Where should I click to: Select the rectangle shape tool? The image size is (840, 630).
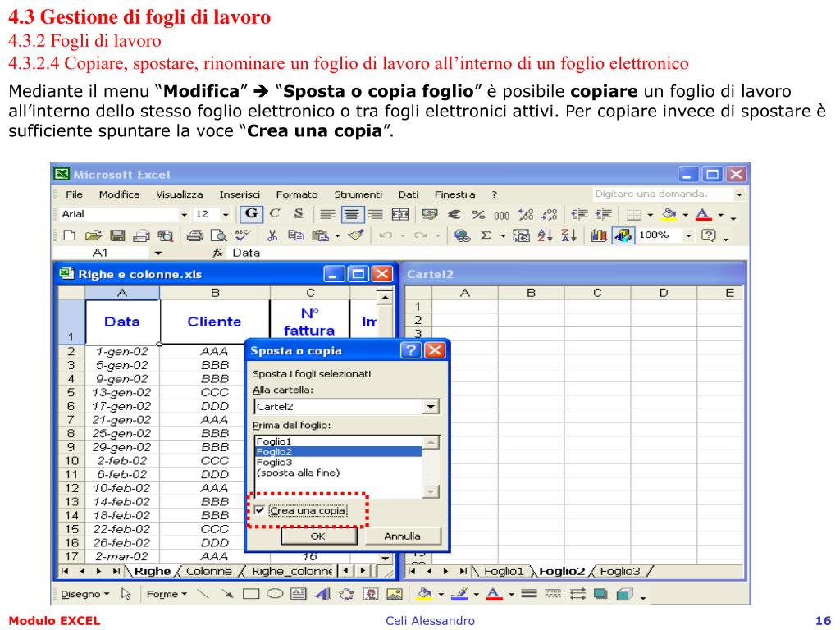click(x=251, y=594)
